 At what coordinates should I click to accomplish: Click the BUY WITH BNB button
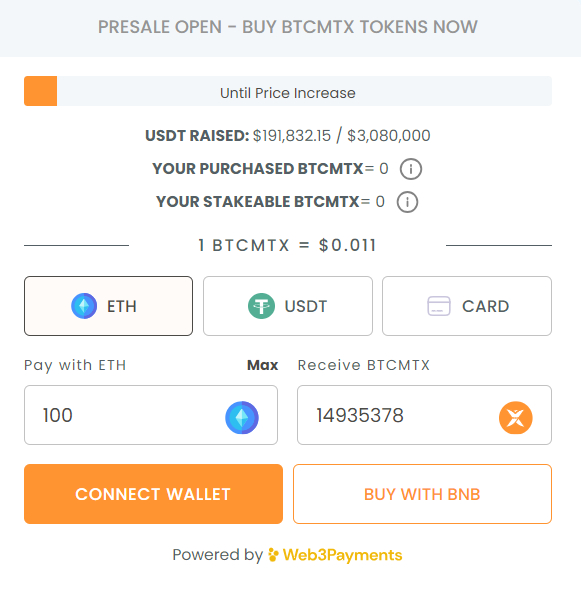point(422,494)
